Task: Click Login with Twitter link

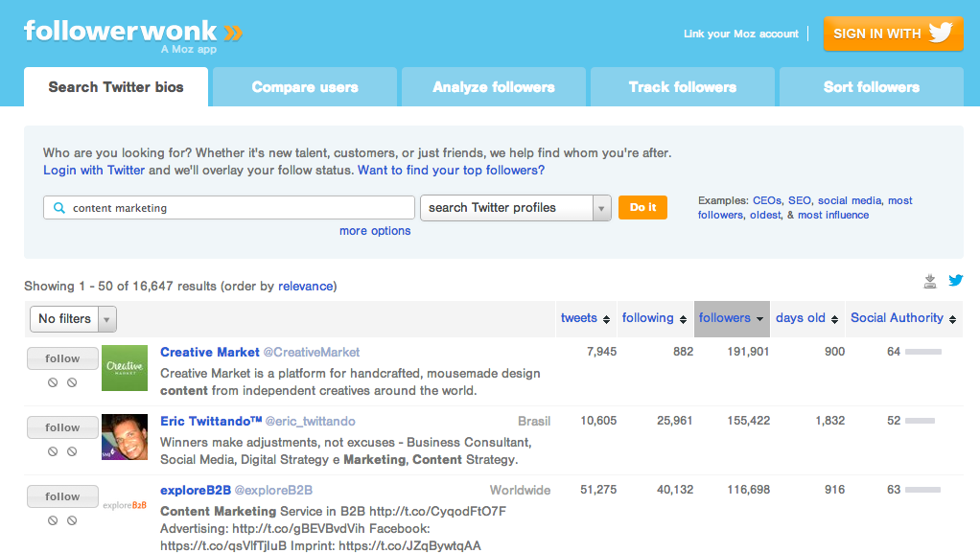Action: [x=94, y=170]
